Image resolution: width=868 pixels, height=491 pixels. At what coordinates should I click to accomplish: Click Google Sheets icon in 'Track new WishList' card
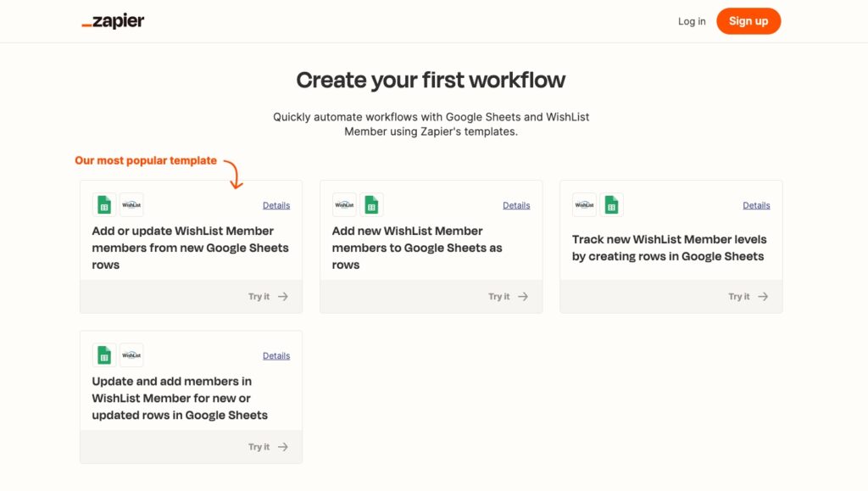[611, 205]
